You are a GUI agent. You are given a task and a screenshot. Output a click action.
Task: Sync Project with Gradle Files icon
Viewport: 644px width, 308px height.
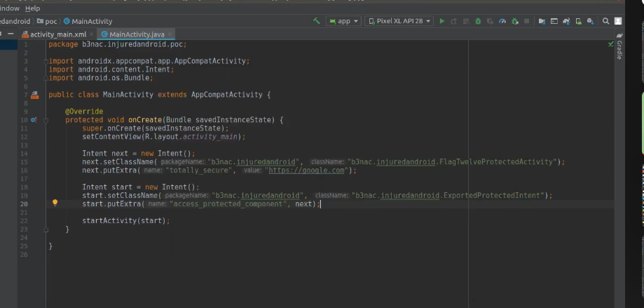click(x=566, y=21)
